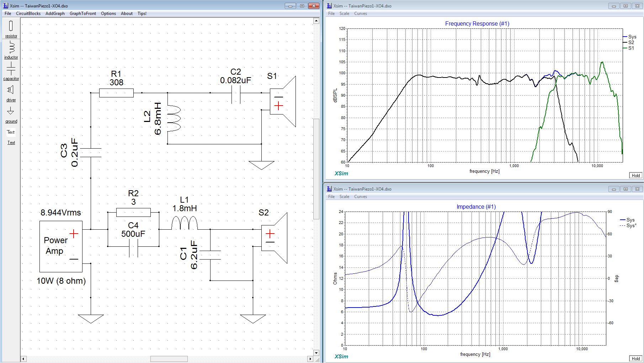Click the S2 legend entry in Frequency Response
The width and height of the screenshot is (644, 363).
pos(629,42)
